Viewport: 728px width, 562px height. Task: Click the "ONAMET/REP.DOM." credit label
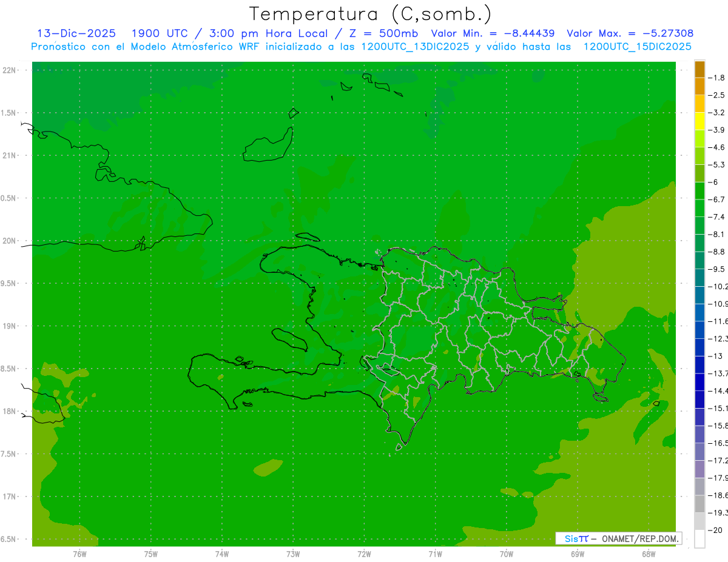(640, 538)
